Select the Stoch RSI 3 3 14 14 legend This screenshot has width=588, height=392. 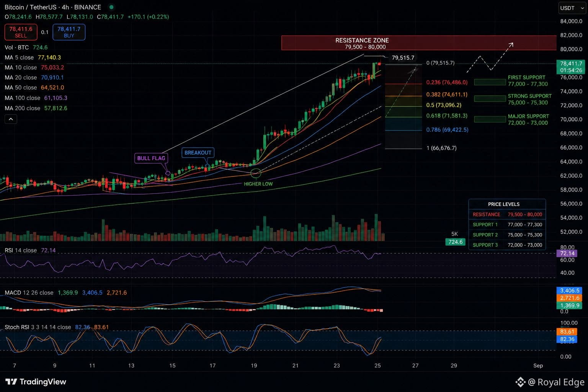(57, 327)
